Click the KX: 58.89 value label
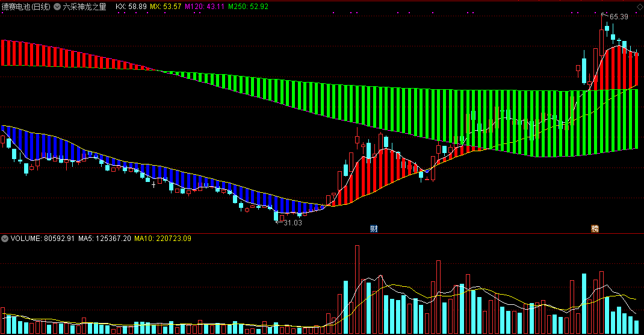Image resolution: width=644 pixels, height=335 pixels. tap(131, 7)
